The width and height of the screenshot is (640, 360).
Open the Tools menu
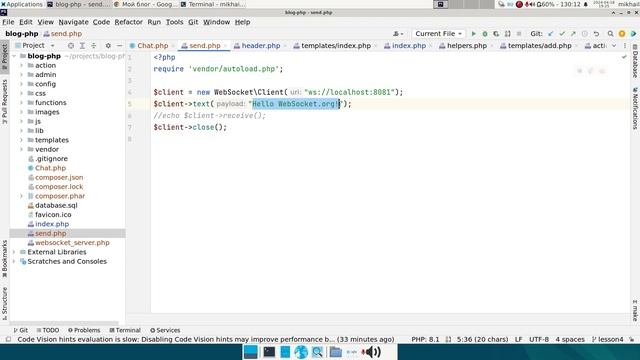coord(174,22)
